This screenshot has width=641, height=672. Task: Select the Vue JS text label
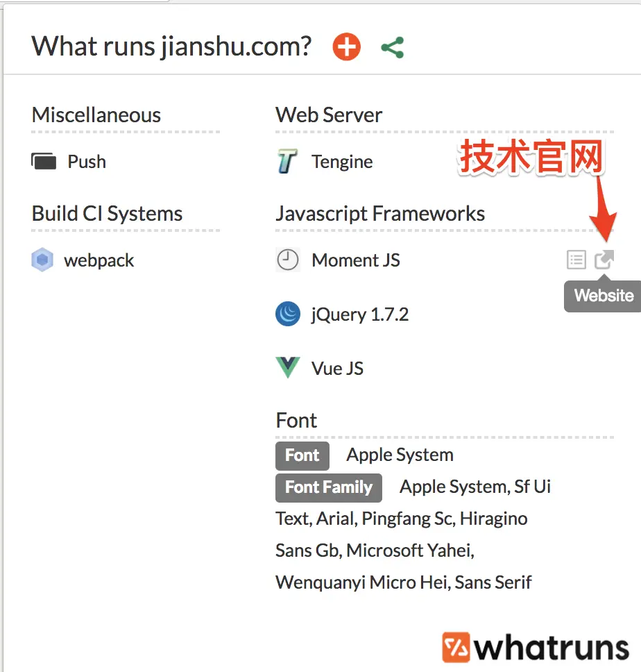337,368
